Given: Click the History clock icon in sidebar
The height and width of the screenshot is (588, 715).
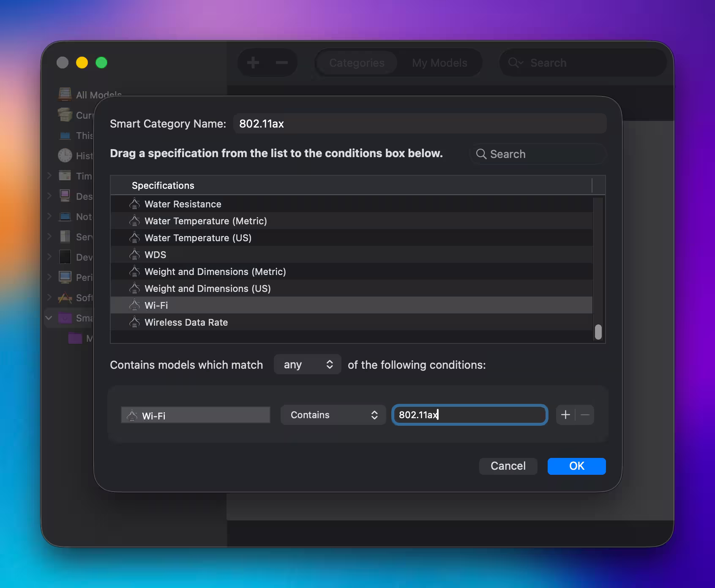Looking at the screenshot, I should tap(65, 155).
